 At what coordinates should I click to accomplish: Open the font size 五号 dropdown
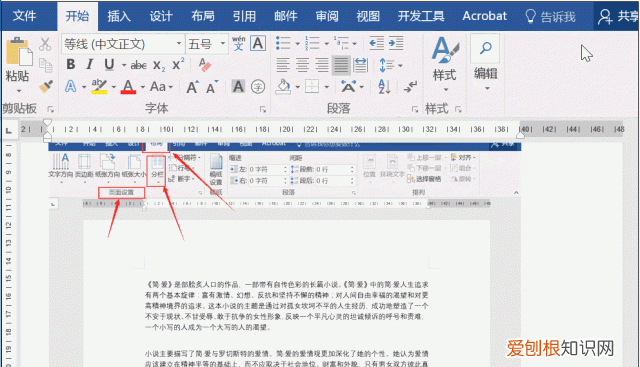(222, 43)
